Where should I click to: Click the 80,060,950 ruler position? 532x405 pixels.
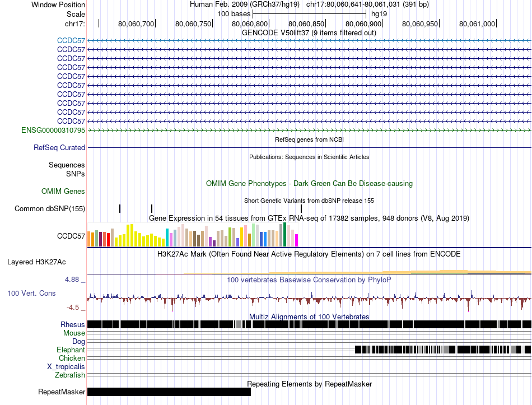click(x=420, y=24)
